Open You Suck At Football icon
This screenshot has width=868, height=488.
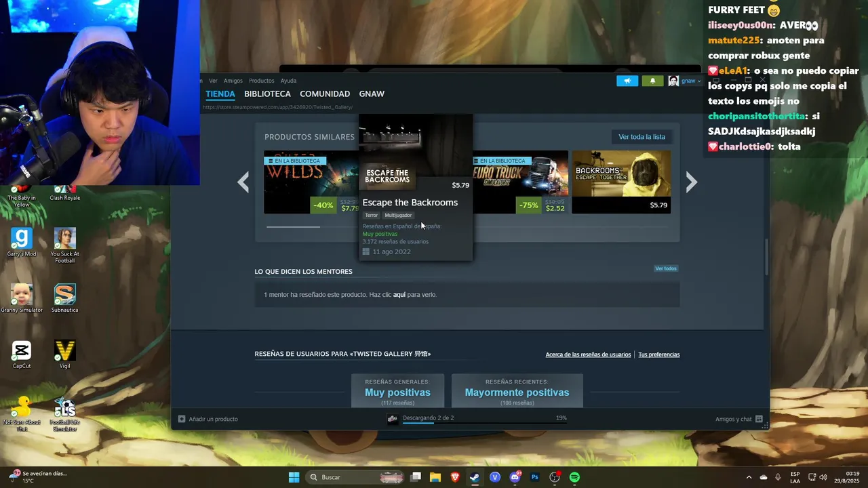tap(65, 245)
